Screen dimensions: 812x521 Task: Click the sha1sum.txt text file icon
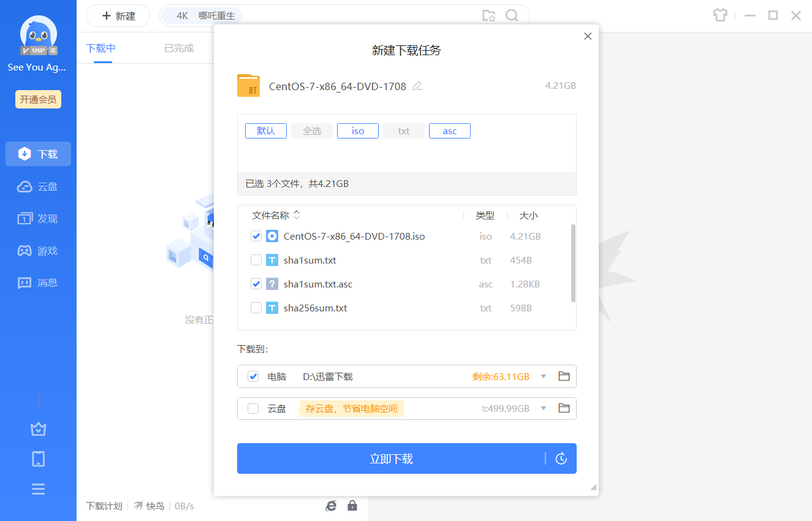[272, 260]
